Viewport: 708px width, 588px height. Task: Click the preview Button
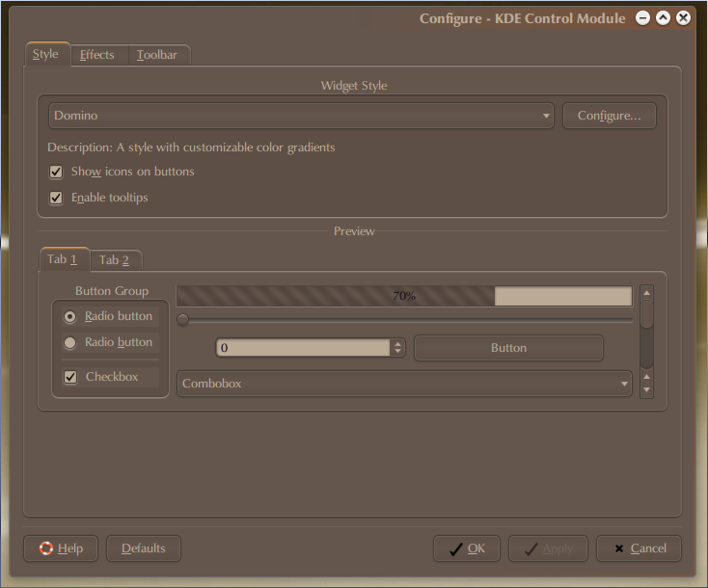508,348
